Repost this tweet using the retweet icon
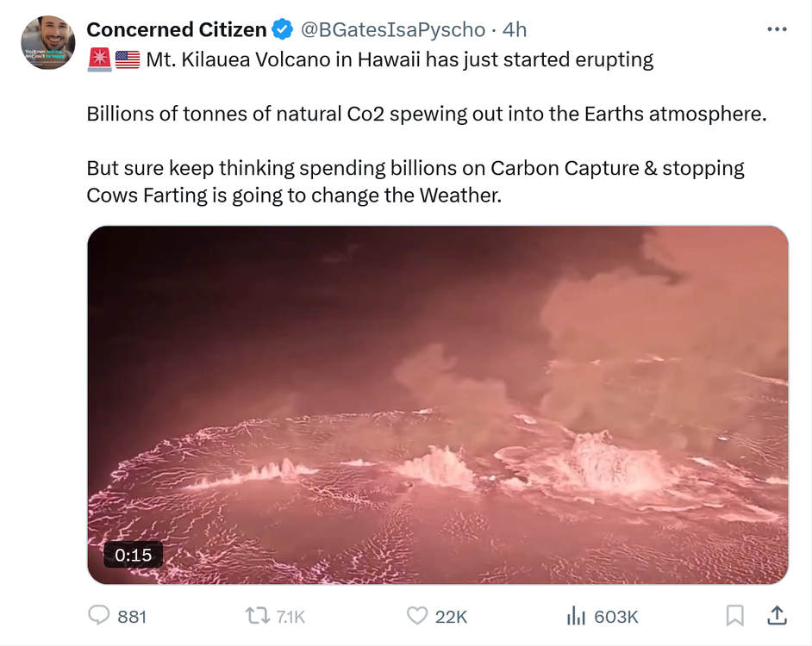Screen dimensions: 812x646 tap(257, 616)
